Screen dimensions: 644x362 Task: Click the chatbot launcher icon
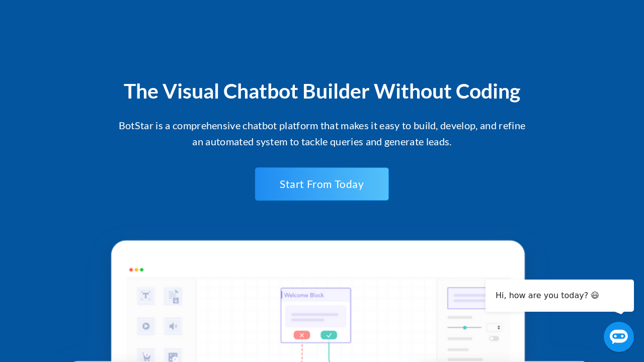click(x=618, y=337)
